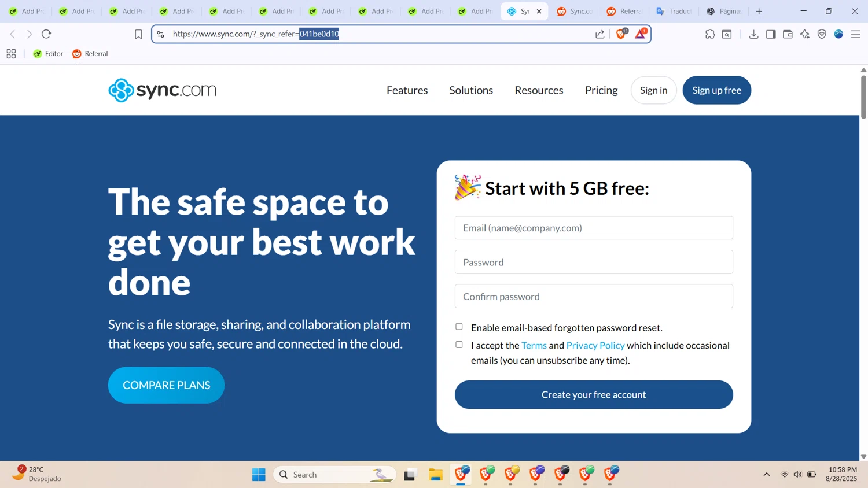The height and width of the screenshot is (488, 868).
Task: Click the Password input field
Action: click(x=594, y=262)
